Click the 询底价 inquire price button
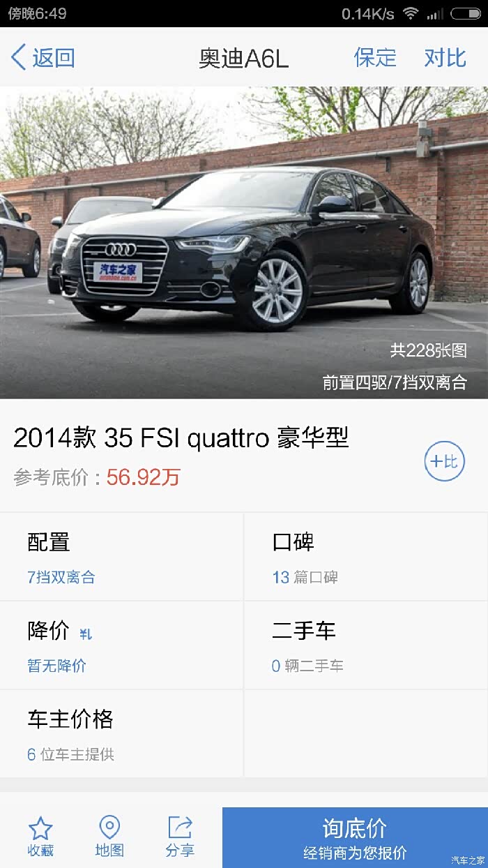 355,837
